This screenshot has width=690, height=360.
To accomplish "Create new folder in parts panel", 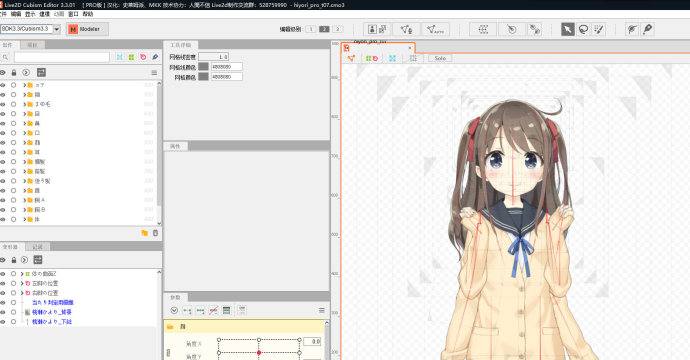I will 145,233.
